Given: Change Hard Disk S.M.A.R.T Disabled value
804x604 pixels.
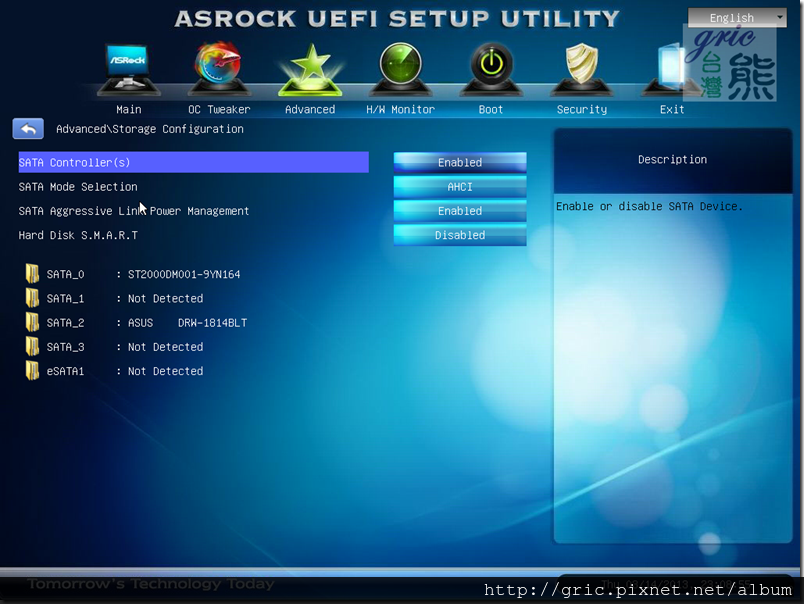Looking at the screenshot, I should click(460, 235).
